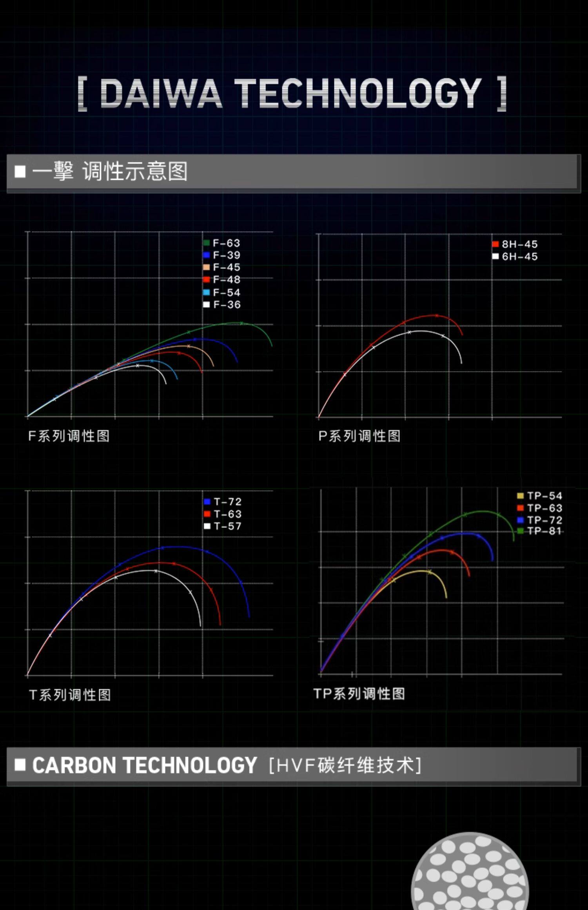Click the "P系列调性图" chart caption

tap(359, 436)
